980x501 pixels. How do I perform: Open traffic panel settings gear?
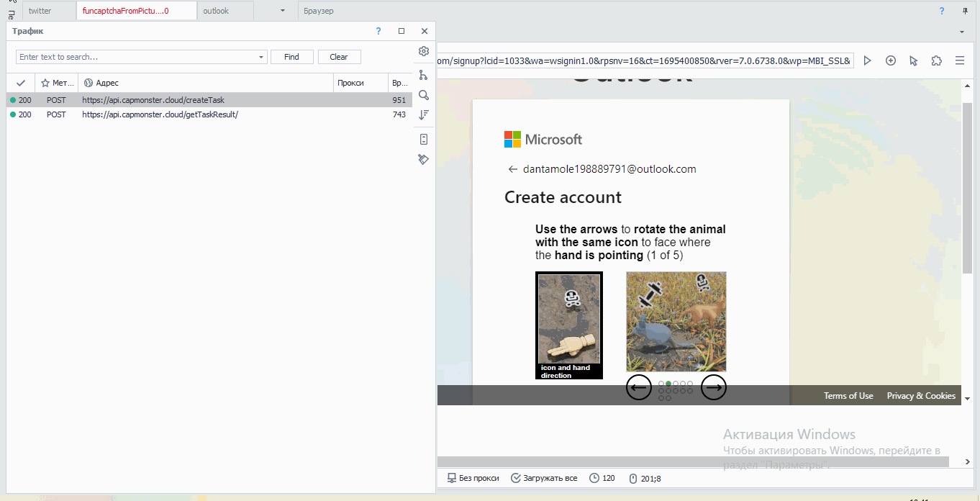click(424, 51)
